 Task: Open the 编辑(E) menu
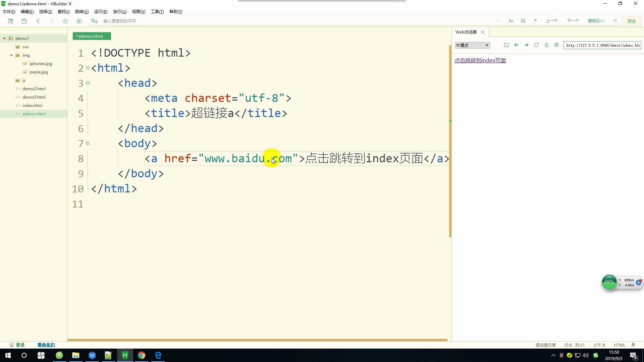coord(27,11)
